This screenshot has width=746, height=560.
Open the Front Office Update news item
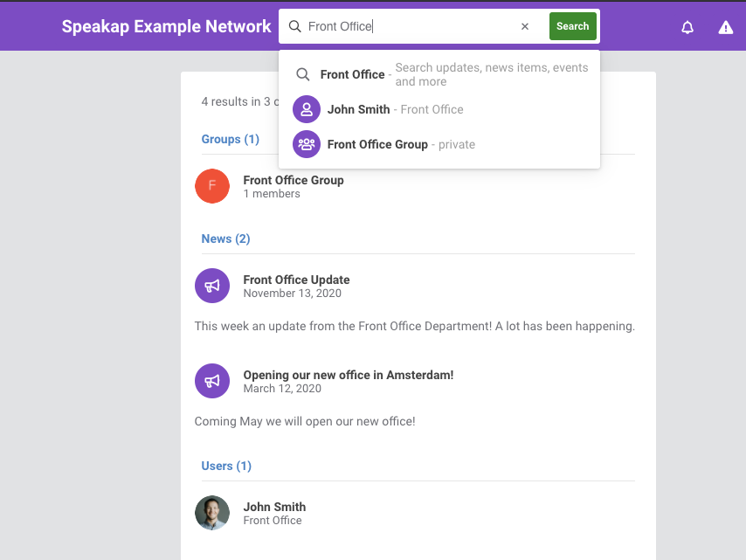point(296,280)
